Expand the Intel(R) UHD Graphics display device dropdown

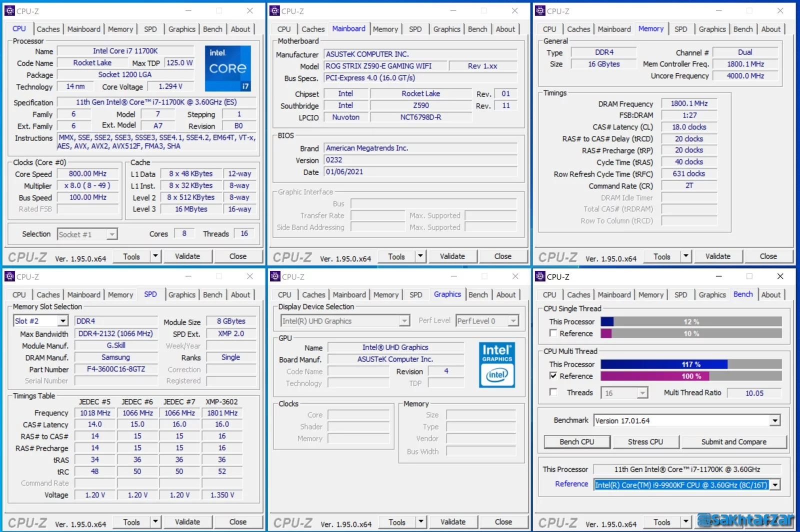(404, 321)
